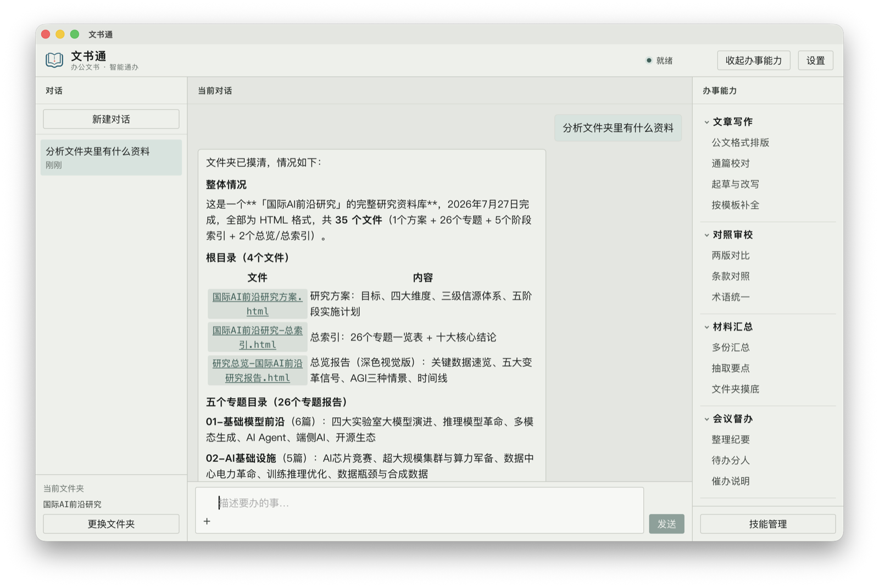The width and height of the screenshot is (879, 588).
Task: Click the 材料汇总 section heading
Action: (732, 327)
